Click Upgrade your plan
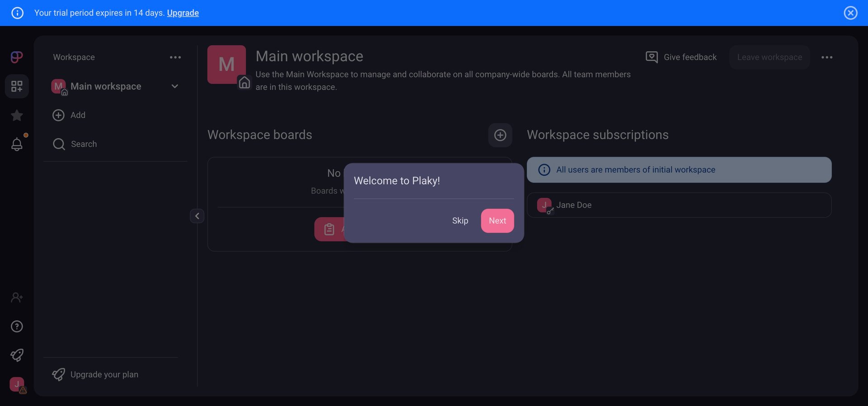The width and height of the screenshot is (868, 406). [95, 374]
